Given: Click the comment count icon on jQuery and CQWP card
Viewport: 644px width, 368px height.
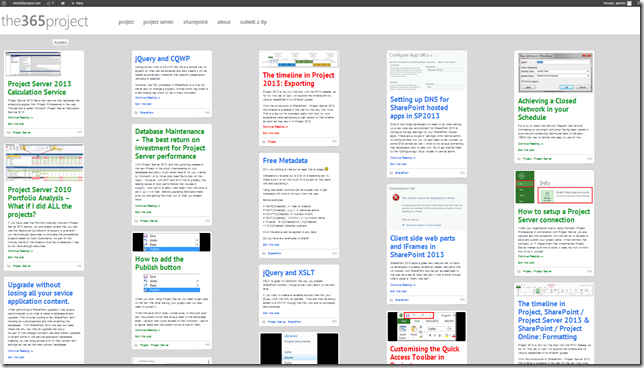Looking at the screenshot, I should tap(207, 112).
